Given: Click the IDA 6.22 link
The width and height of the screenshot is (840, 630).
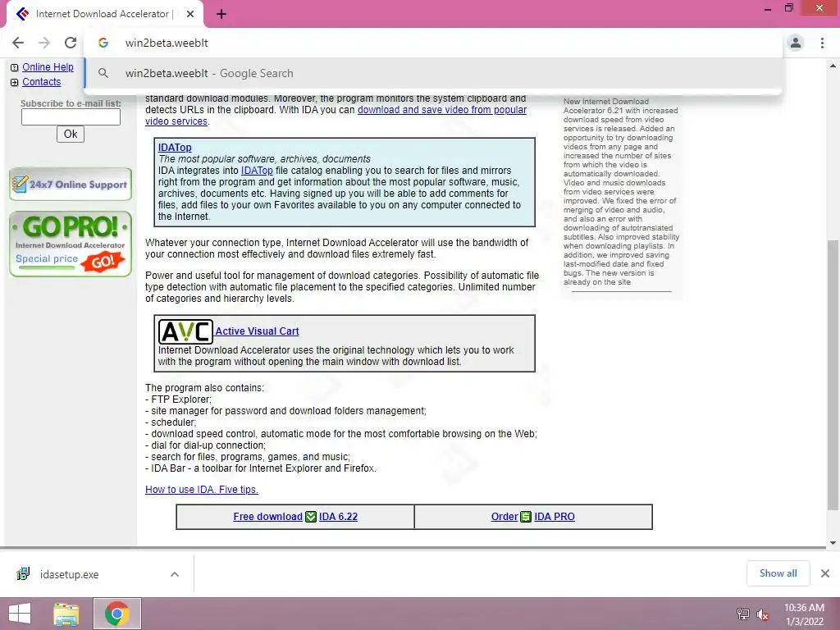Looking at the screenshot, I should pos(338,517).
